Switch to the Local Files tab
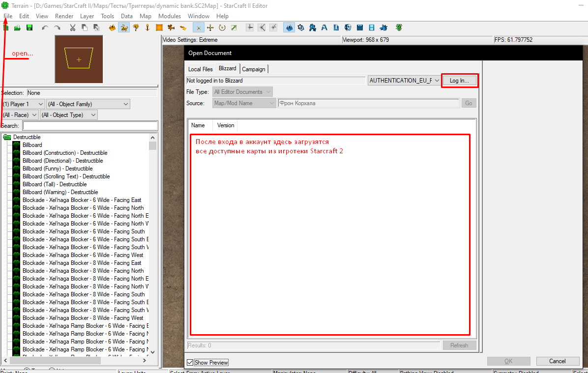This screenshot has height=373, width=588. click(x=200, y=69)
